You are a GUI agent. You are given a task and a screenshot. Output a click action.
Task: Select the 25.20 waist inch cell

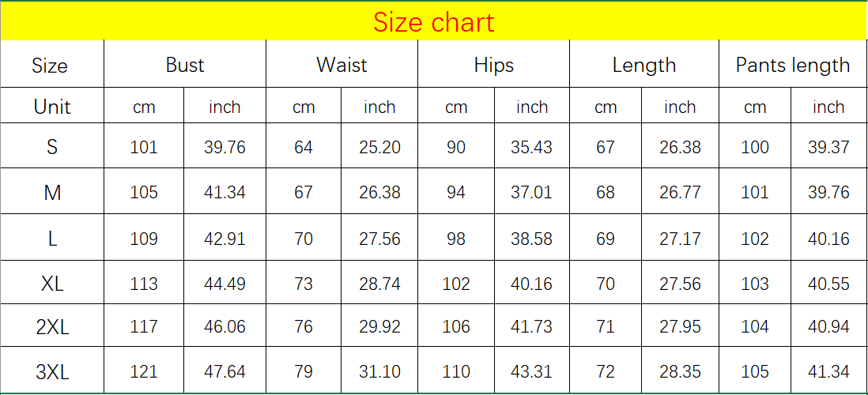tap(379, 147)
